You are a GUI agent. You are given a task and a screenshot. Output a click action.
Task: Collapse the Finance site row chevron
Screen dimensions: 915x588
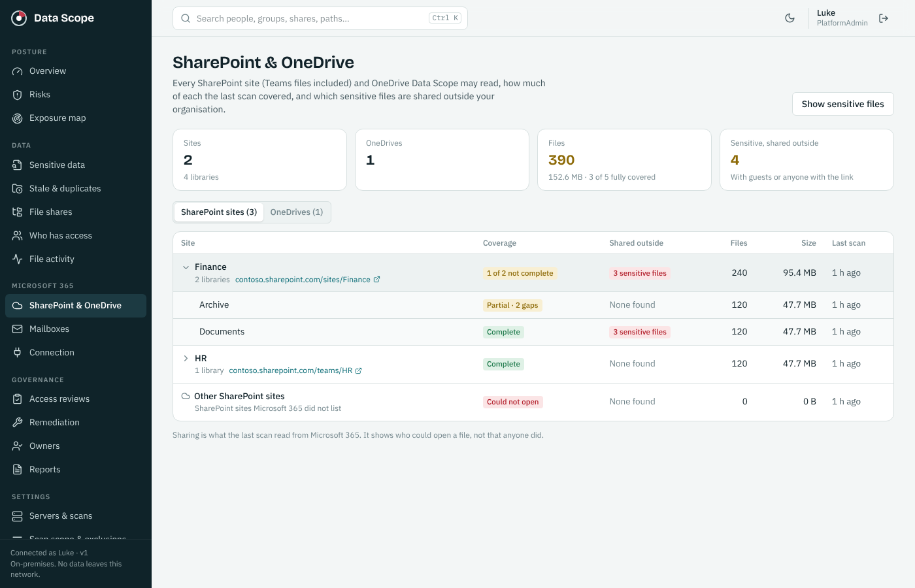pos(186,267)
